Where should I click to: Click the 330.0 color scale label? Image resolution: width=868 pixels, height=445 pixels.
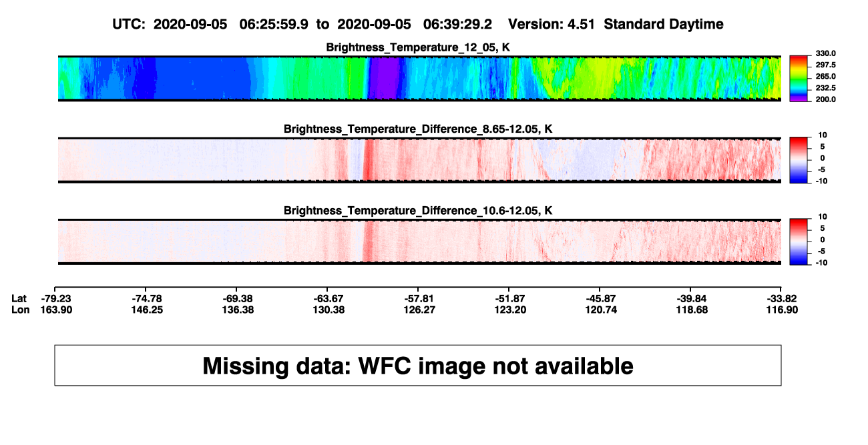(825, 53)
